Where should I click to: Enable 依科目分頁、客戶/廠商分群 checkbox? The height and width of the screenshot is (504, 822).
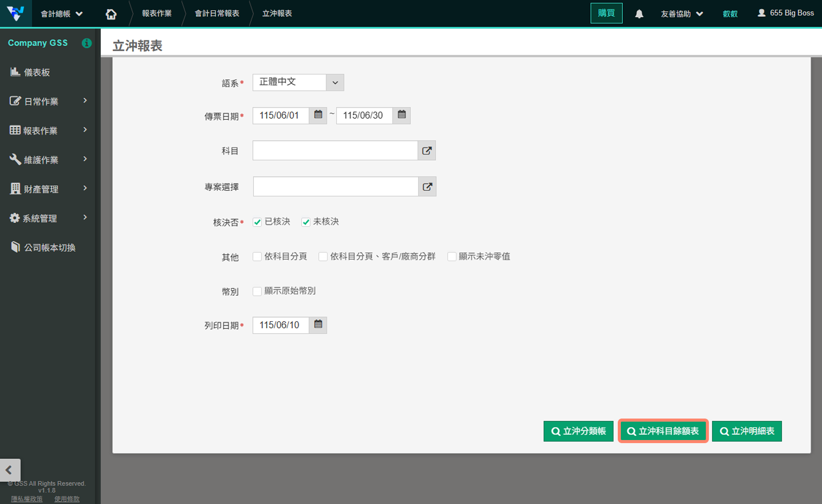323,256
